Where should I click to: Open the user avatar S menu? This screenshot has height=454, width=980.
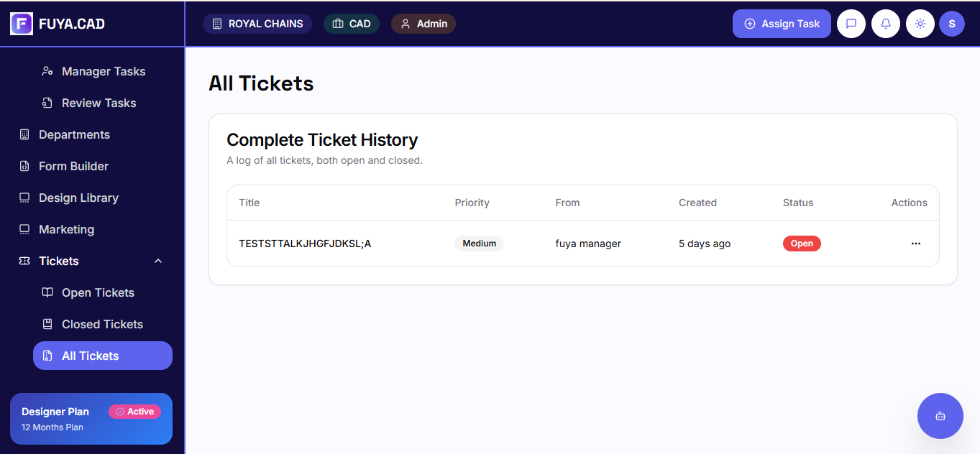[951, 24]
